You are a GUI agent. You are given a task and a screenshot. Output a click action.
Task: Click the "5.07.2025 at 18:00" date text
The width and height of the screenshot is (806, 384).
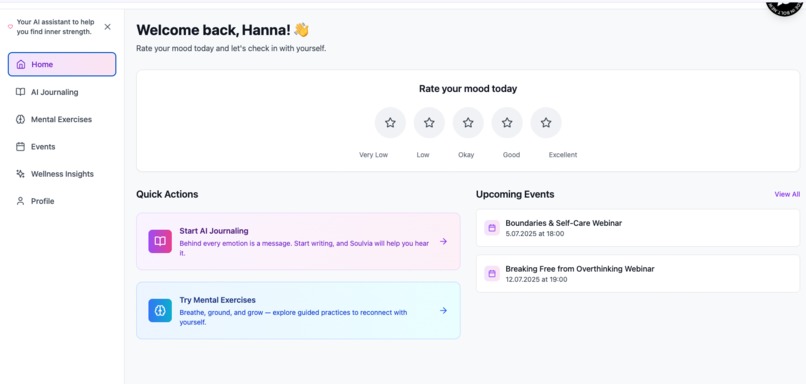click(x=535, y=233)
